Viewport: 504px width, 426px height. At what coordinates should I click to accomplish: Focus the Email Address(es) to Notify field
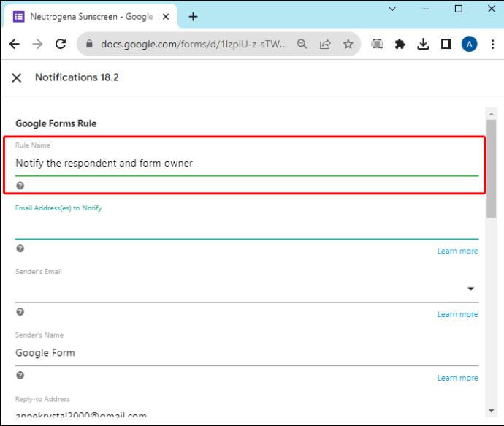(247, 228)
